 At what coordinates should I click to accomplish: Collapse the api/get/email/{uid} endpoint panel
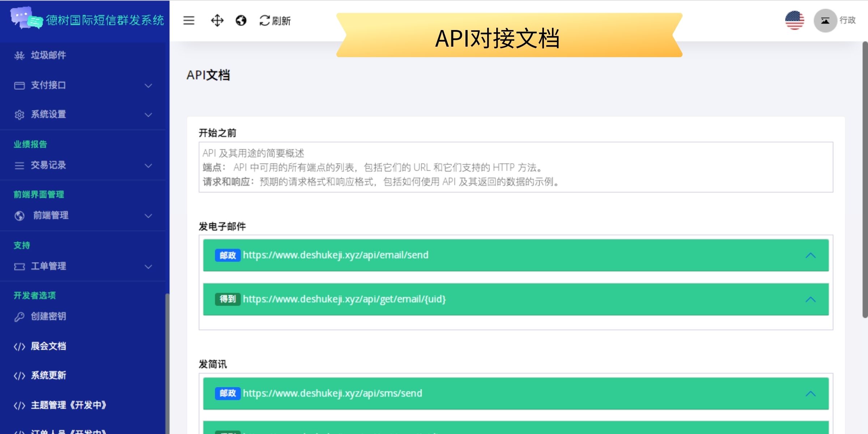(810, 299)
